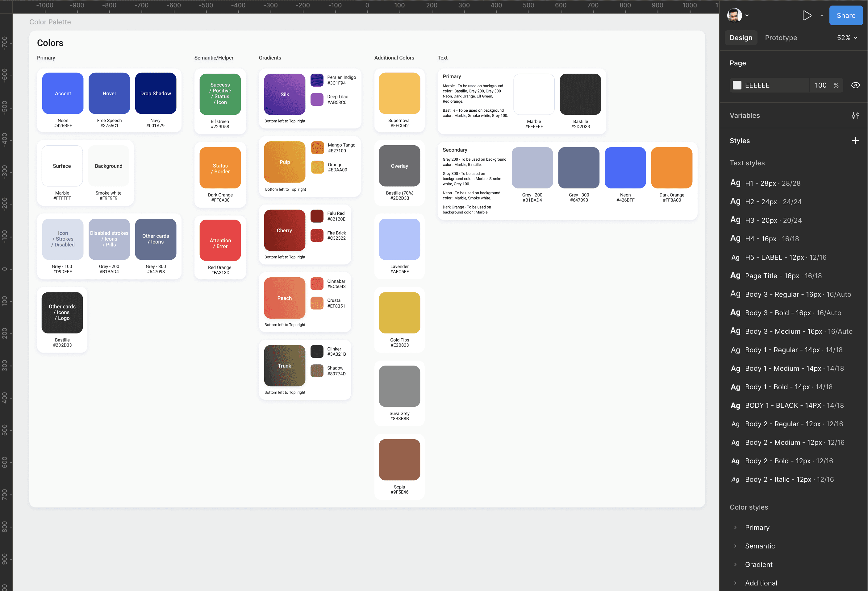Click the page background color chip
Viewport: 868px width, 591px height.
click(x=737, y=85)
